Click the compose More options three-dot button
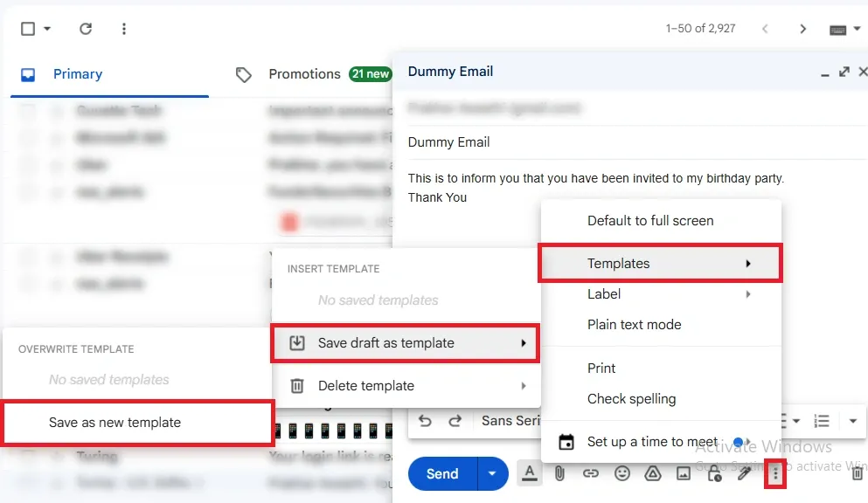868x503 pixels. coord(775,473)
